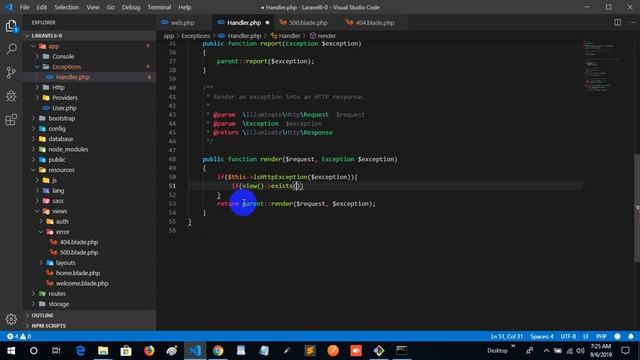
Task: Open welcome.blade.php in the explorer
Action: (82, 283)
